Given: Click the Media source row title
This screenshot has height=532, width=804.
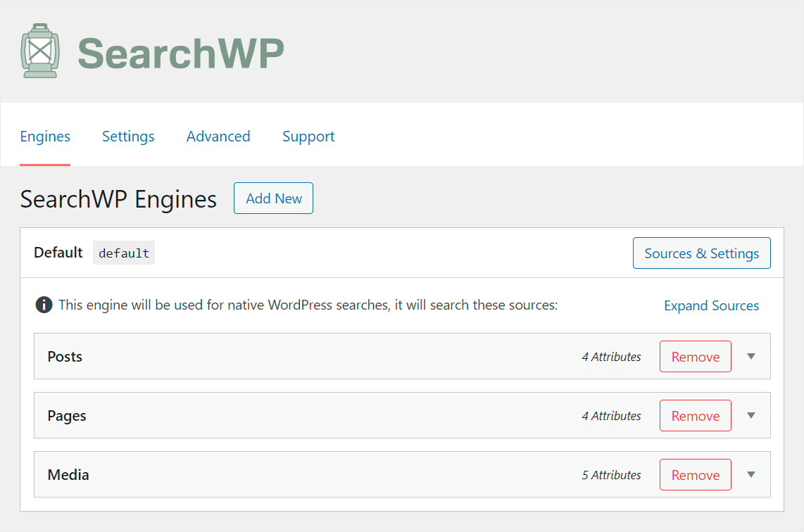Looking at the screenshot, I should [x=68, y=474].
